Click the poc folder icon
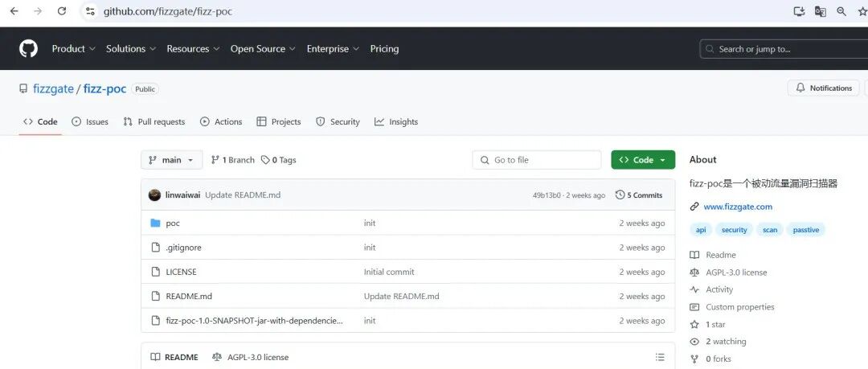 (156, 223)
